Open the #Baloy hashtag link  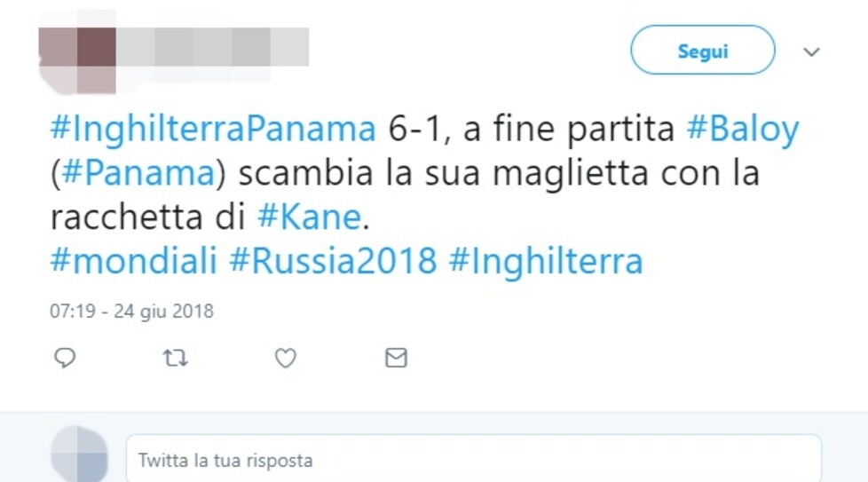[x=743, y=130]
